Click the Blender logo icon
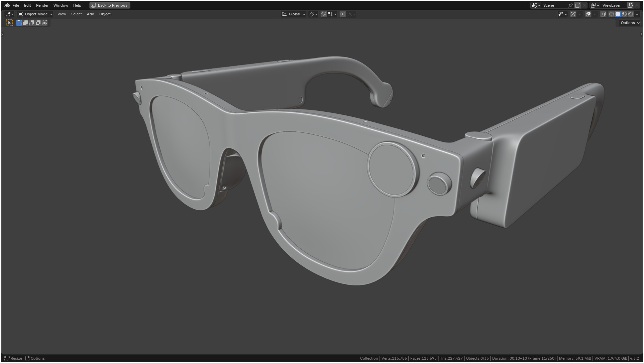644x363 pixels. click(x=7, y=5)
